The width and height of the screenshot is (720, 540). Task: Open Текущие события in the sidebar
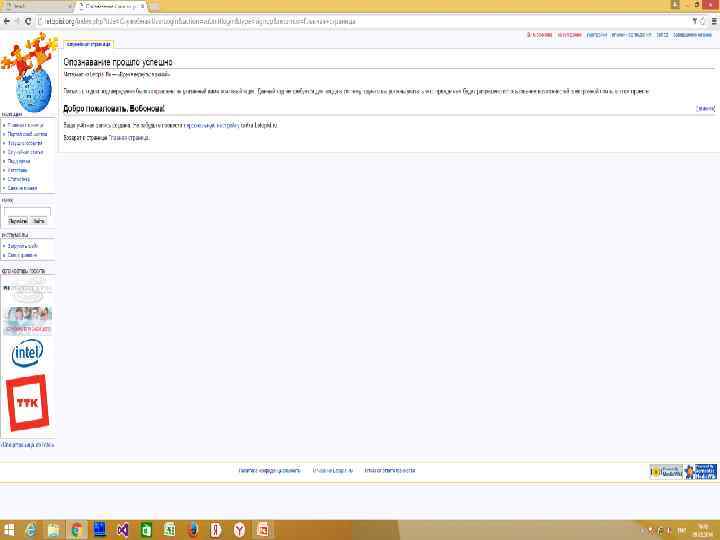tap(25, 143)
